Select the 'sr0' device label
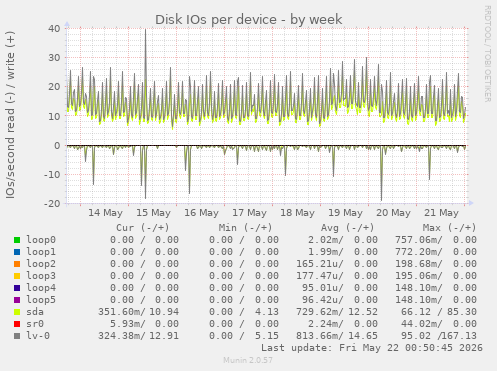The height and width of the screenshot is (371, 497). coord(35,324)
